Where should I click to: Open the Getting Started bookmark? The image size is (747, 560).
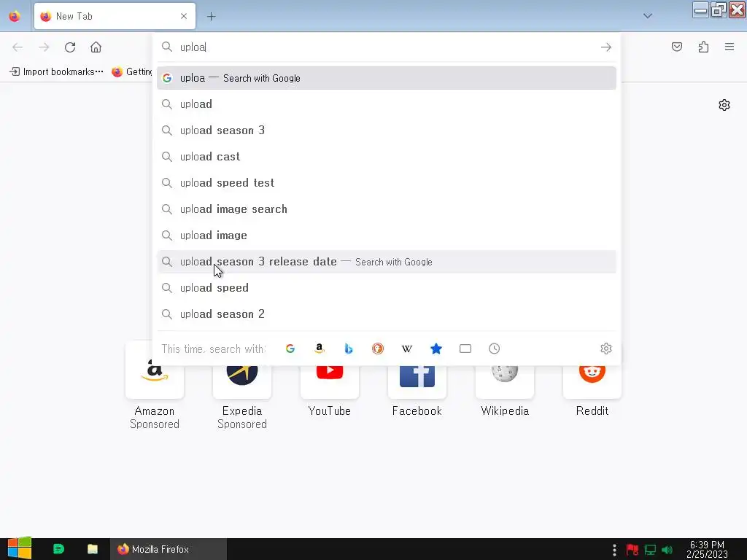(132, 72)
